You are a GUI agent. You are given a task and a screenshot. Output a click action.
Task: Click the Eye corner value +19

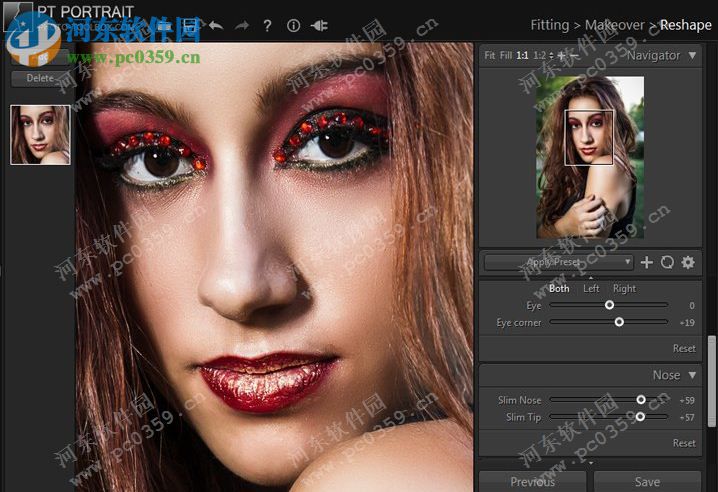(x=687, y=323)
